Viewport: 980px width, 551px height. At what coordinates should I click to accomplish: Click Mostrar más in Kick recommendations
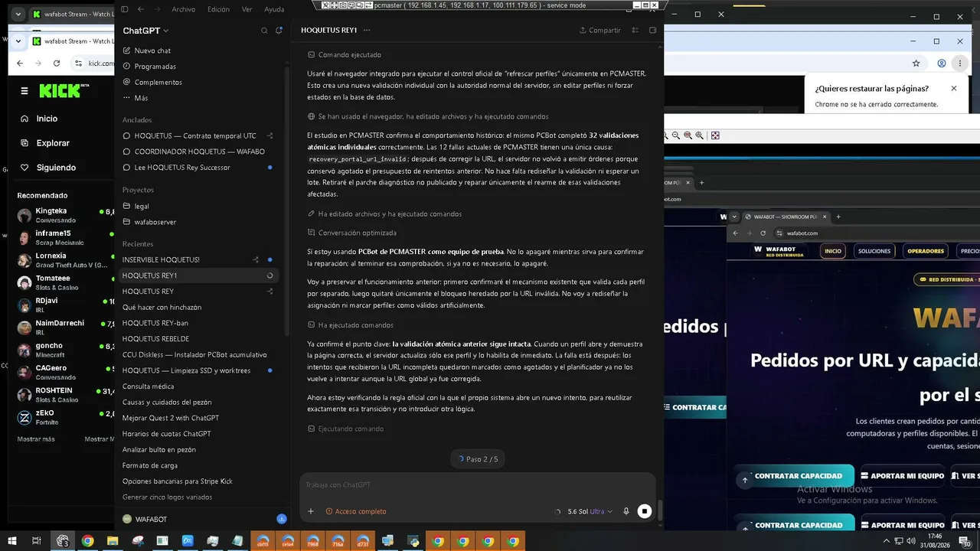click(x=36, y=439)
